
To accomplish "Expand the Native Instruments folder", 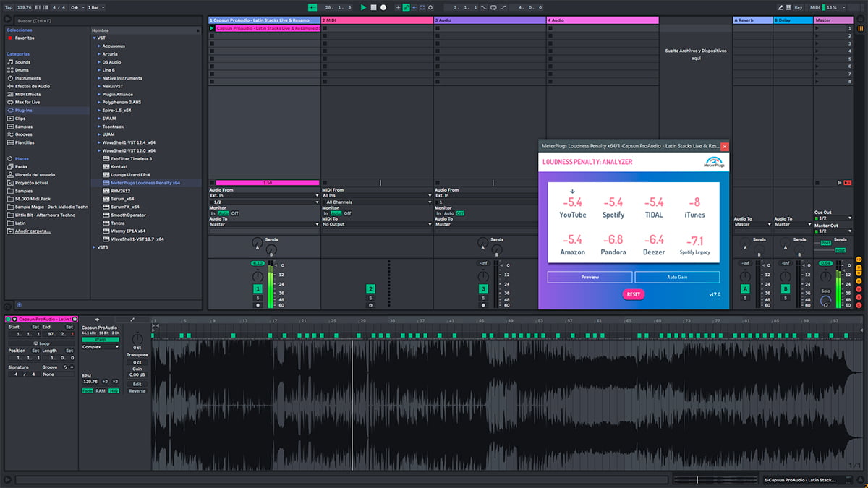I will coord(99,78).
